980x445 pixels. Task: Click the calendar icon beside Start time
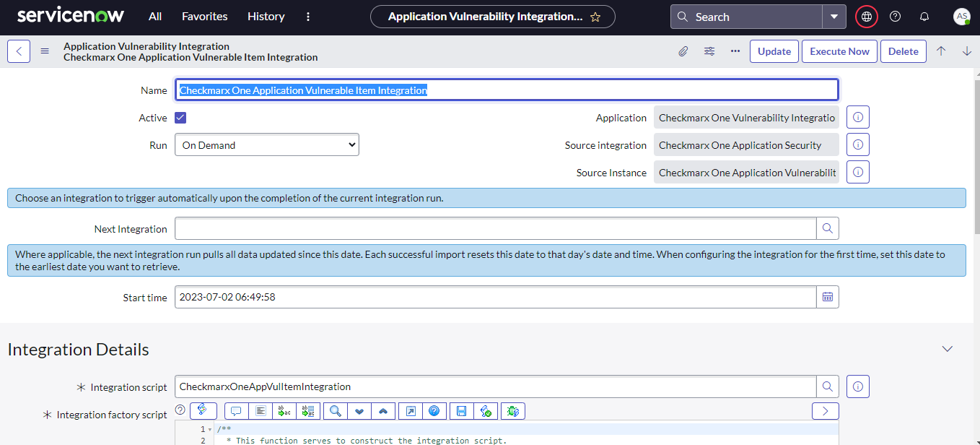[x=828, y=297]
